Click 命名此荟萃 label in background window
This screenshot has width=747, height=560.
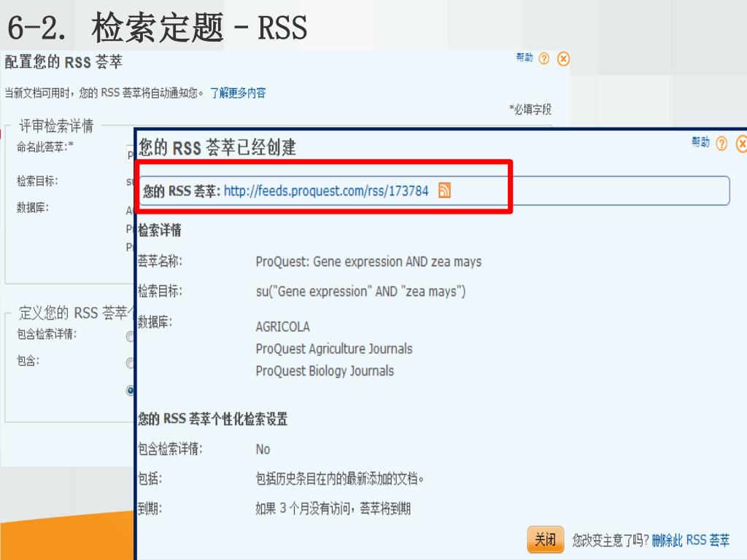click(45, 147)
